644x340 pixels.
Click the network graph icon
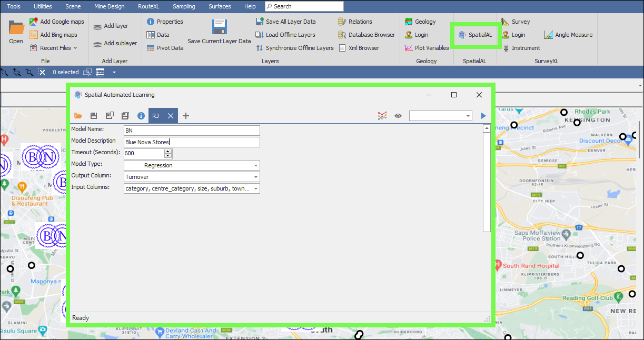coord(382,116)
